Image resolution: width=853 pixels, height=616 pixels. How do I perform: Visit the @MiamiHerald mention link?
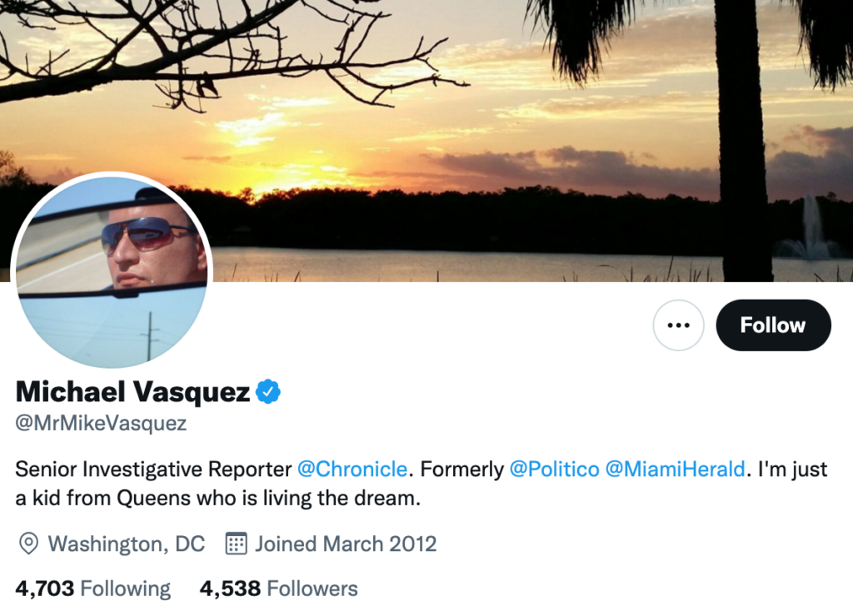pos(675,469)
